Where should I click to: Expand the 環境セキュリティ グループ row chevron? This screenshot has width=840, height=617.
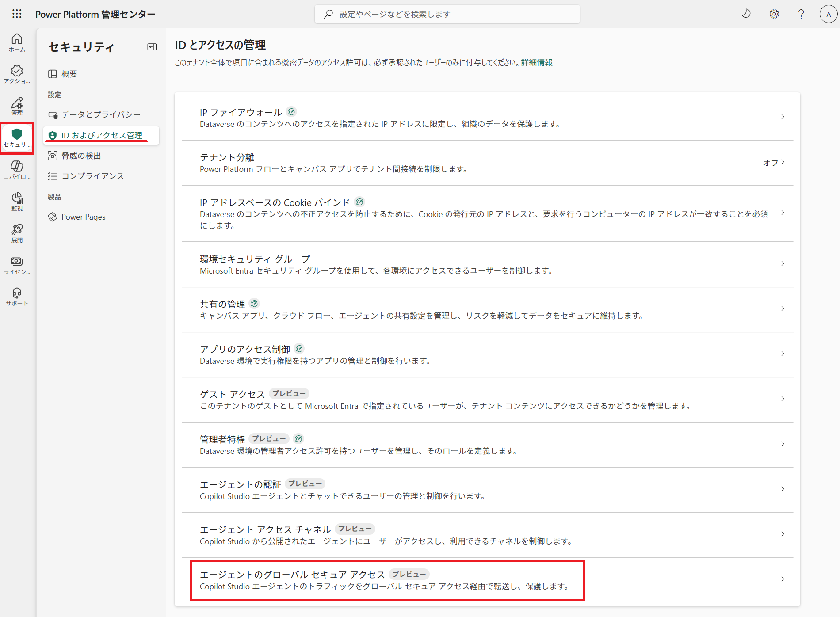(783, 263)
